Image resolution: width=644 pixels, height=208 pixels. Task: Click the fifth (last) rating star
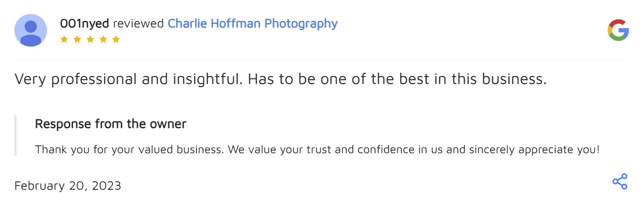click(116, 40)
